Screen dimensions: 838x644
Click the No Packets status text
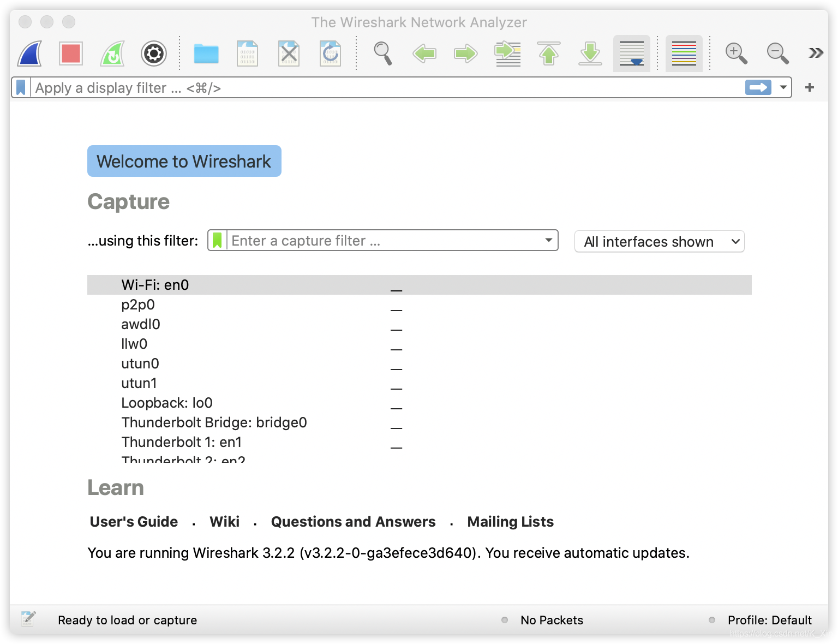(552, 620)
